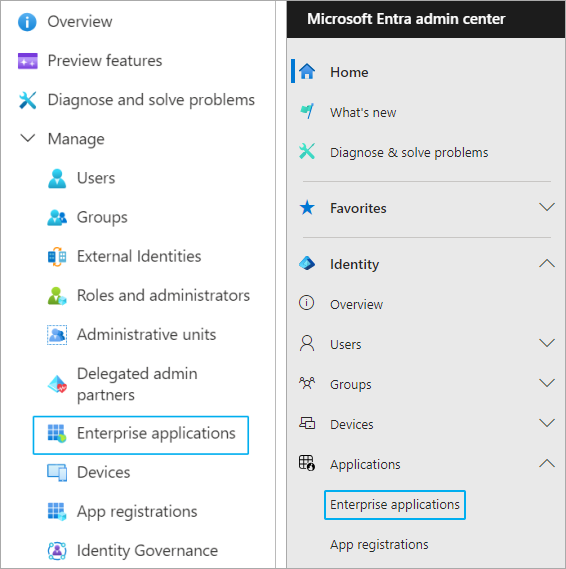This screenshot has height=569, width=566.
Task: Click the Identity Governance icon
Action: (x=57, y=550)
